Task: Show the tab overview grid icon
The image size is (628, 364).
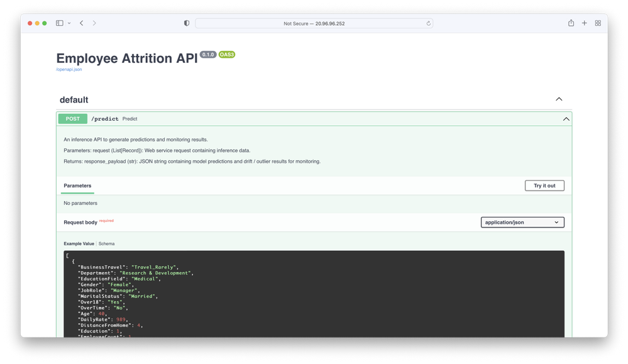Action: (598, 23)
